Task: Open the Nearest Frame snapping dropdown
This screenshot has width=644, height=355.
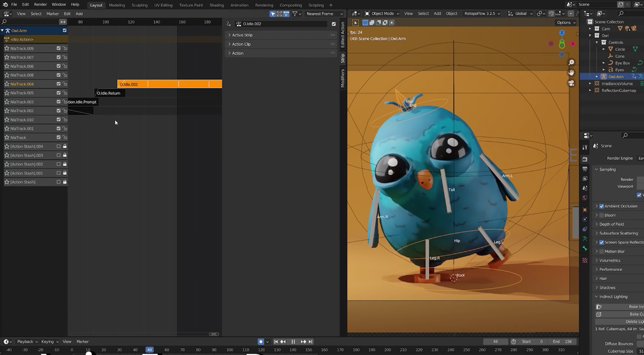Action: (x=324, y=14)
